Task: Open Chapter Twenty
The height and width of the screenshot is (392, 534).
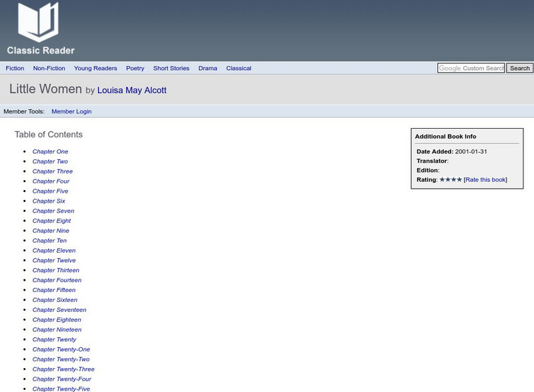Action: tap(55, 339)
